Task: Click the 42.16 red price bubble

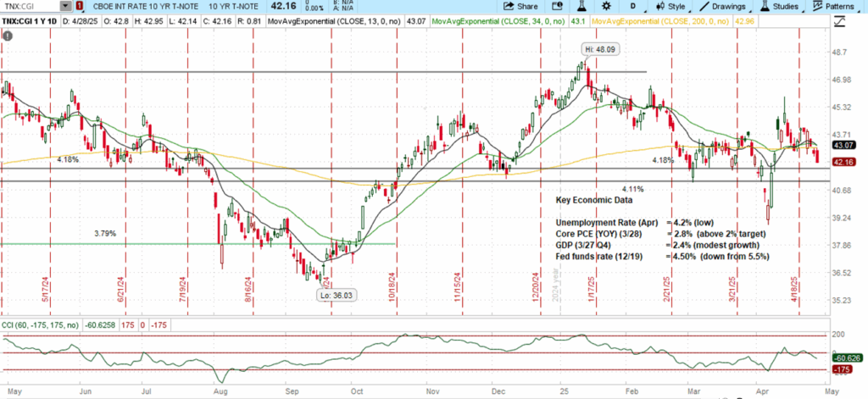Action: click(843, 161)
